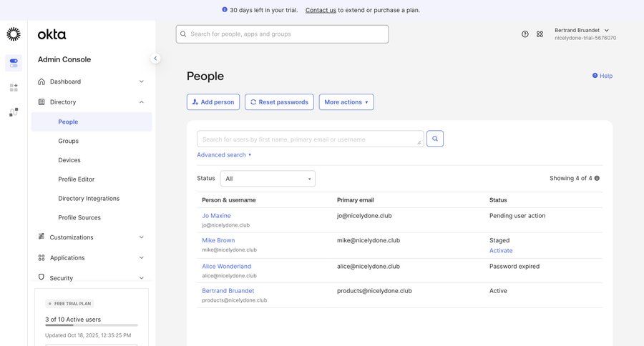Click the workflows icon in left rail
This screenshot has height=346, width=644.
point(14,112)
